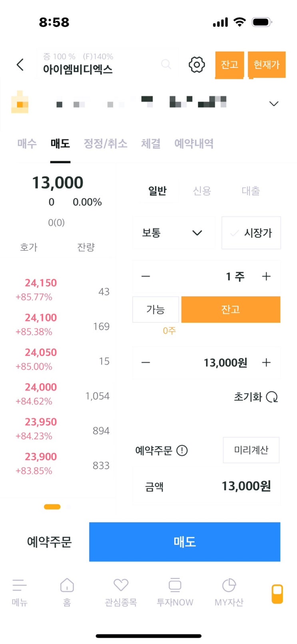This screenshot has height=644, width=297.
Task: Open 관심종목 heart icon
Action: 121,586
